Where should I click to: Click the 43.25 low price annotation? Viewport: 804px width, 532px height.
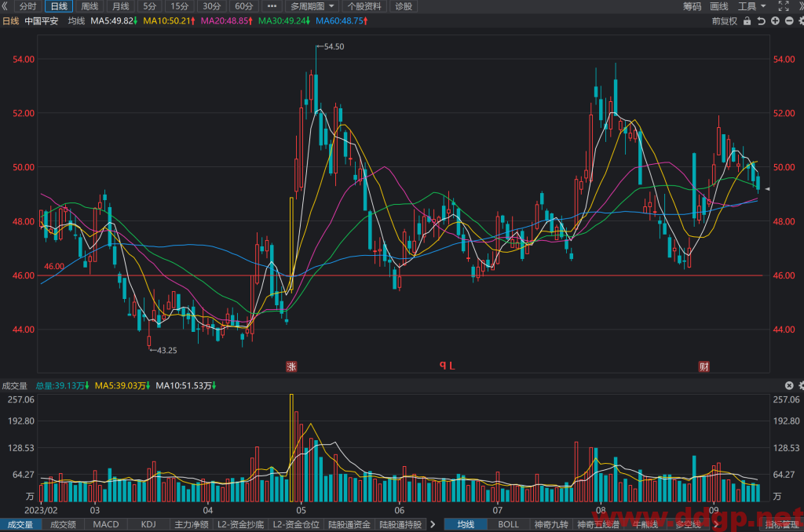point(166,351)
